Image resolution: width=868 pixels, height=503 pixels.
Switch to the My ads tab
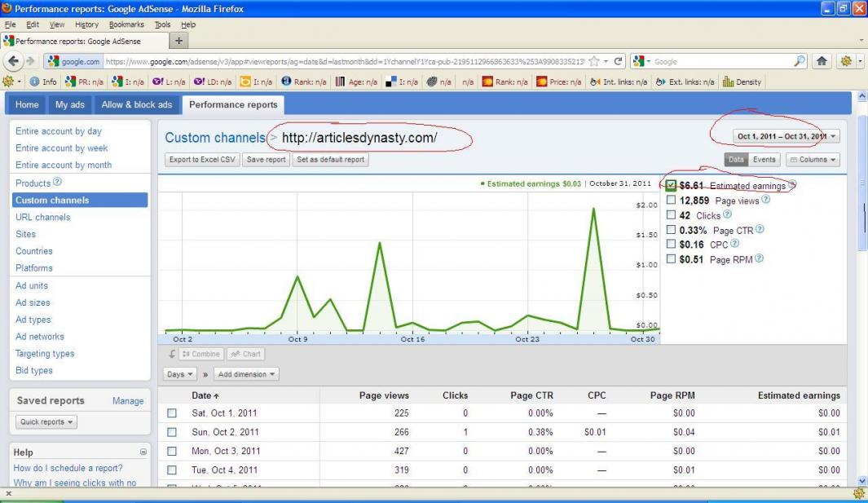[x=70, y=104]
